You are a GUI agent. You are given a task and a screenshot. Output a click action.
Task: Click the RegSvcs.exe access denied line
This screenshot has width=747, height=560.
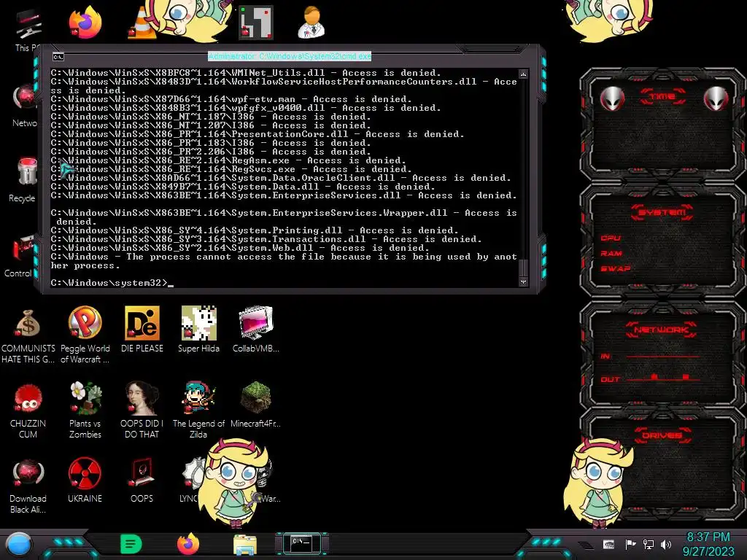pyautogui.click(x=231, y=169)
